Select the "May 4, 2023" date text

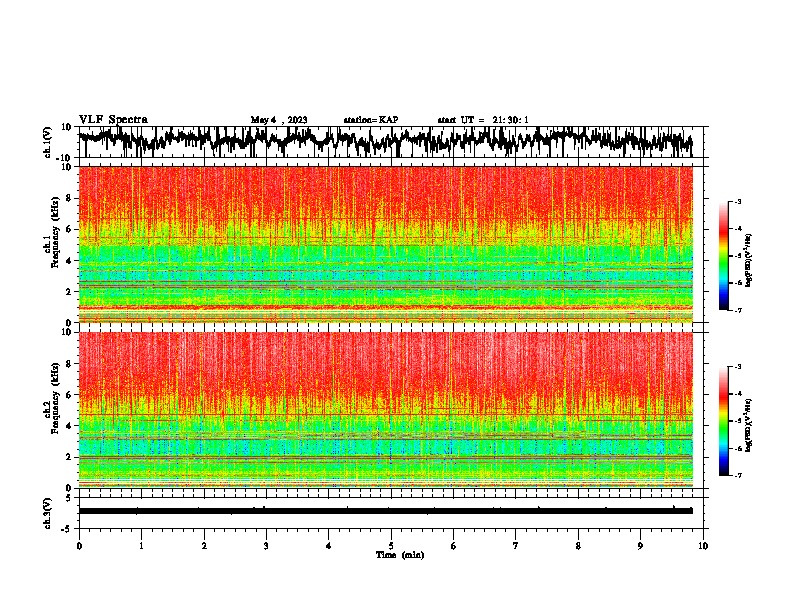pyautogui.click(x=279, y=120)
